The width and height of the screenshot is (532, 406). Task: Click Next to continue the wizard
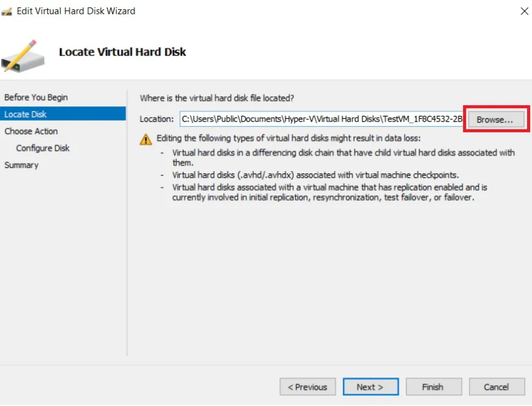coord(370,387)
